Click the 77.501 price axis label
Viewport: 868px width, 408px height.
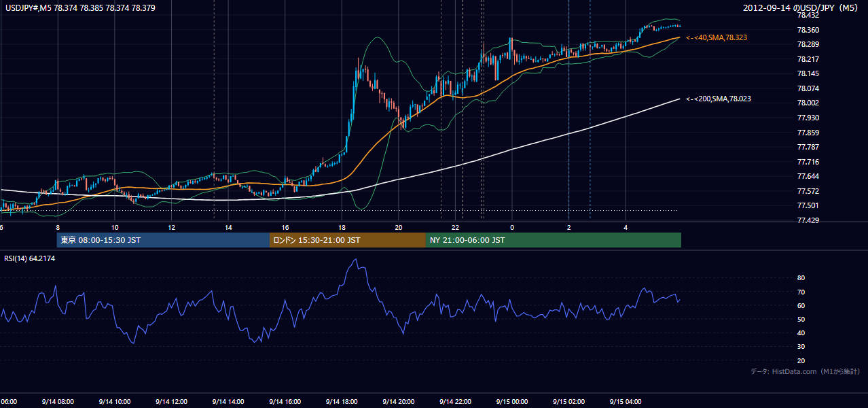click(x=808, y=206)
